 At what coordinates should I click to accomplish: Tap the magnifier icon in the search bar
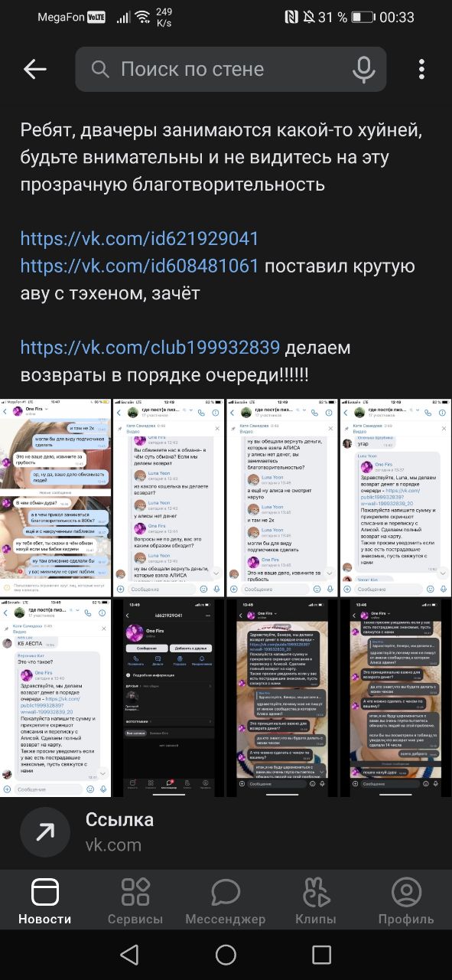tap(100, 70)
